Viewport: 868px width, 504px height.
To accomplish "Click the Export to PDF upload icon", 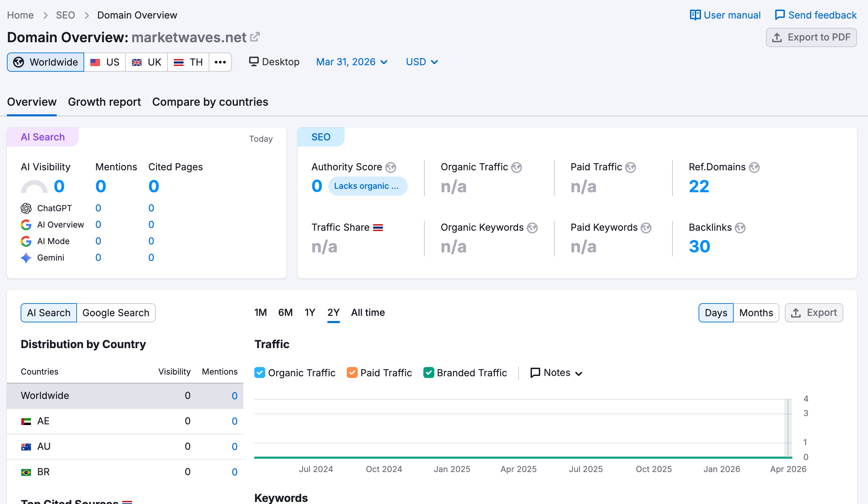I will tap(776, 37).
